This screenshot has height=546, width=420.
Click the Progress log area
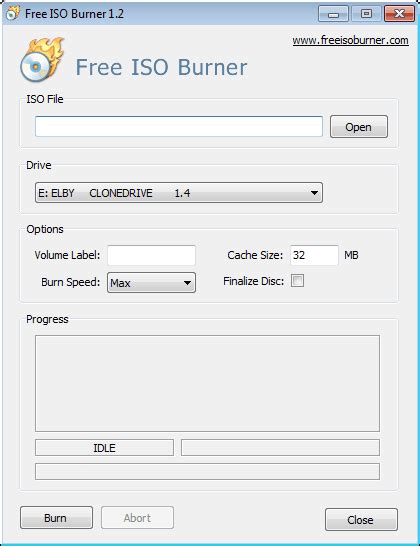pos(207,383)
